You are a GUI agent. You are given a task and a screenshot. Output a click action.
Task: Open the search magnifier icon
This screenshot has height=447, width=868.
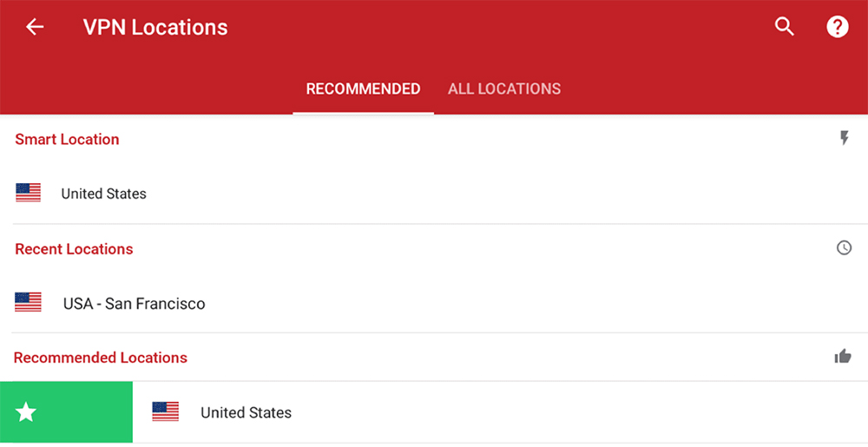pos(785,27)
